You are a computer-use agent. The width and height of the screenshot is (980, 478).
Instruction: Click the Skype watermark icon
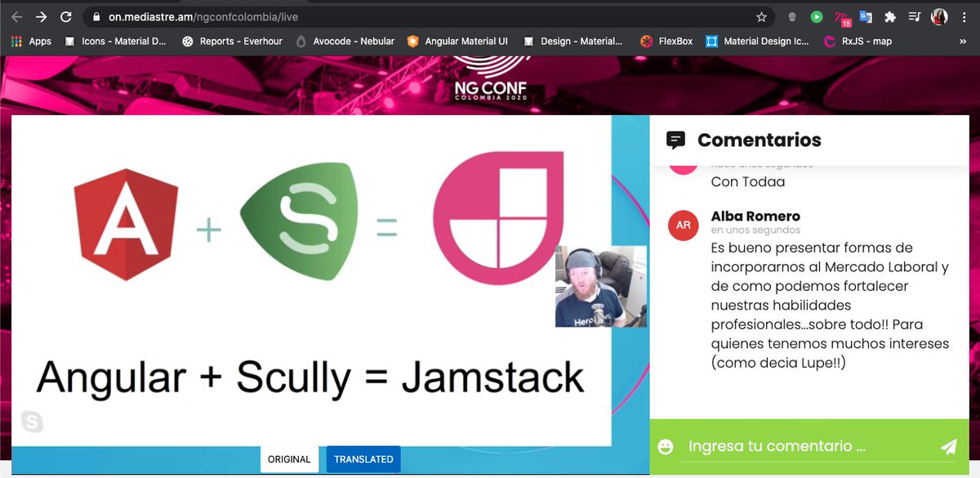pos(32,422)
